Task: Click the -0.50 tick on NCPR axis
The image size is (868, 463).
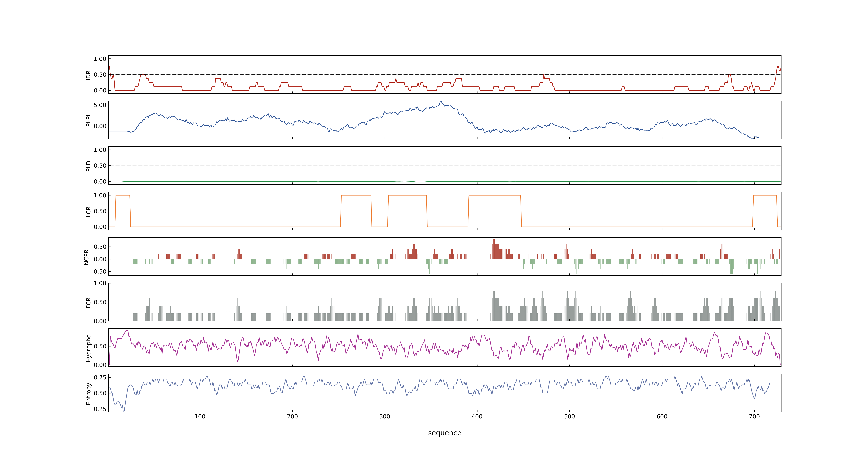Action: click(x=99, y=272)
